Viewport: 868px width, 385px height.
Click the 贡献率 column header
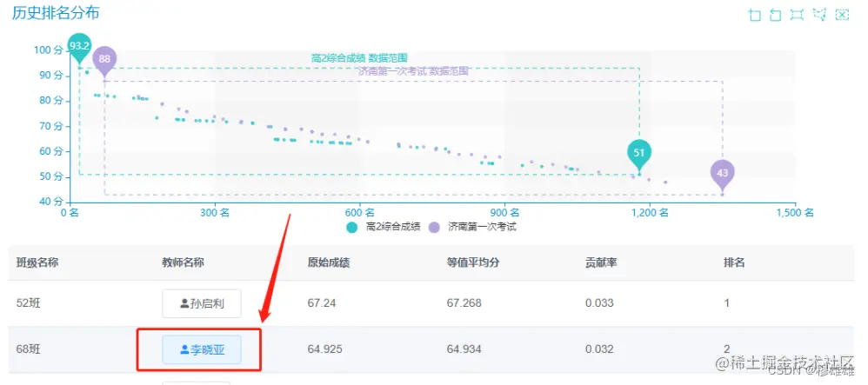click(601, 262)
